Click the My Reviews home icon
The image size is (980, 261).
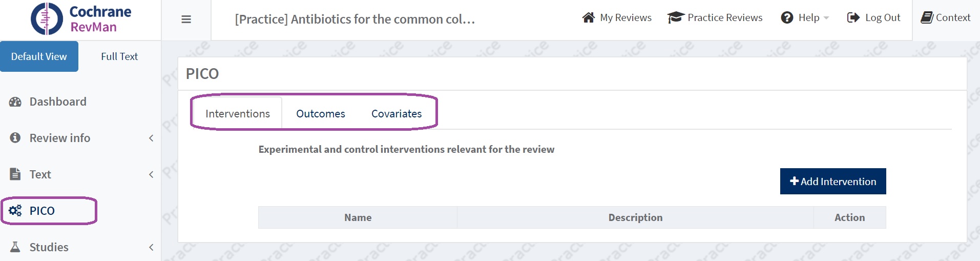point(589,18)
